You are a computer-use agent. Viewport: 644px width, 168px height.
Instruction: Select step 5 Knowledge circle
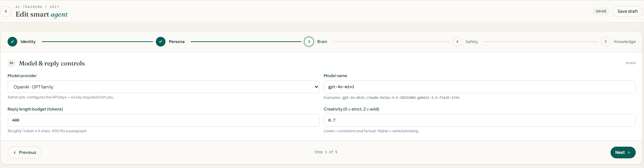[606, 42]
